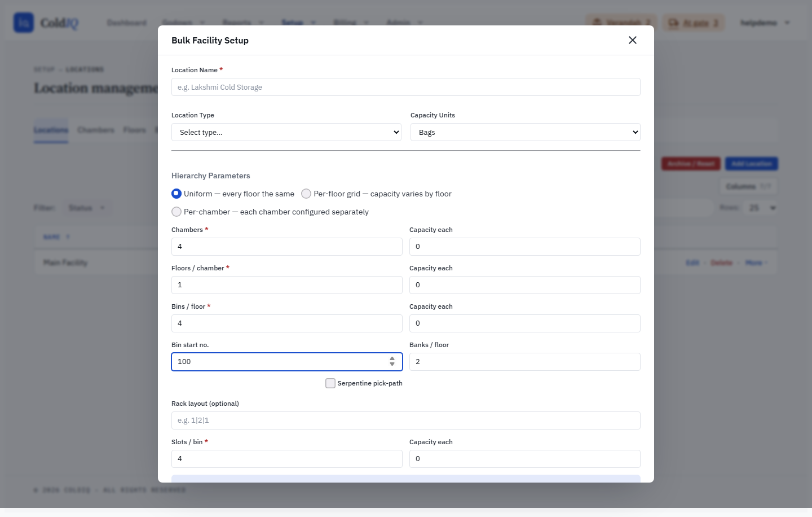Click the Chambers count field
This screenshot has height=517, width=812.
287,247
